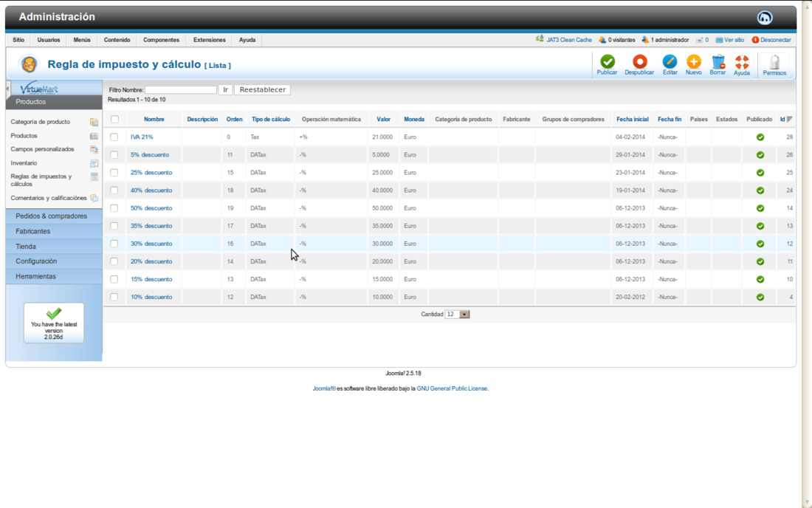The image size is (812, 508).
Task: Sort table by Fecha inicial column header
Action: click(x=633, y=119)
